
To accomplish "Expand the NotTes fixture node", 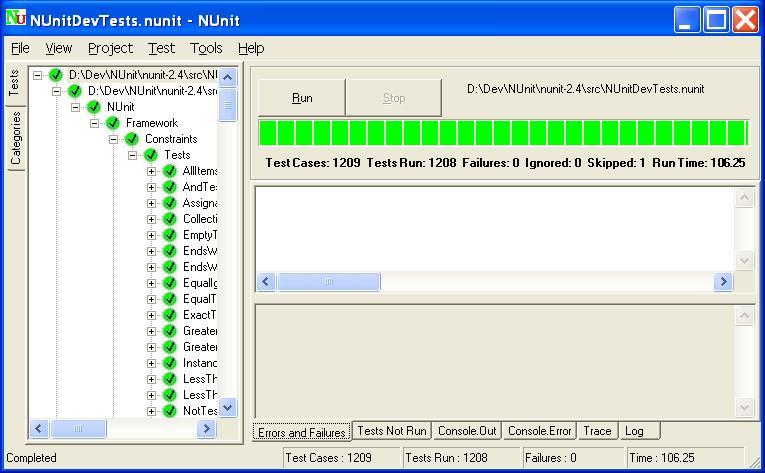I will 151,411.
